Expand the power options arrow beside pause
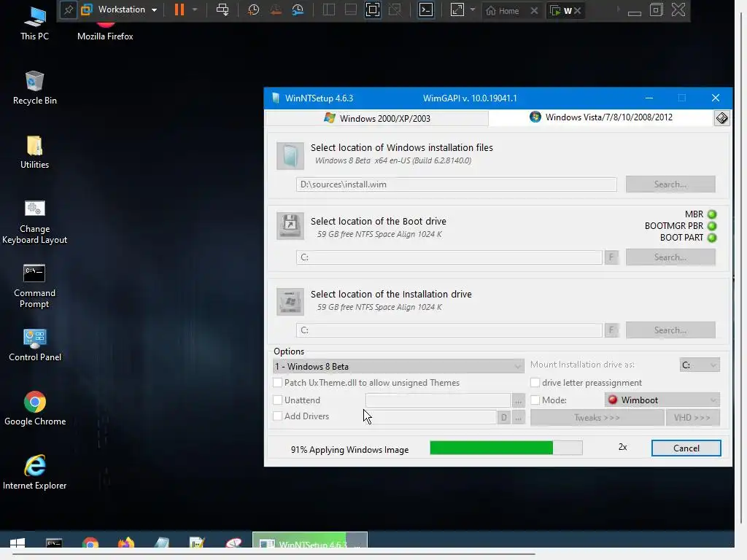The width and height of the screenshot is (747, 560). click(194, 10)
